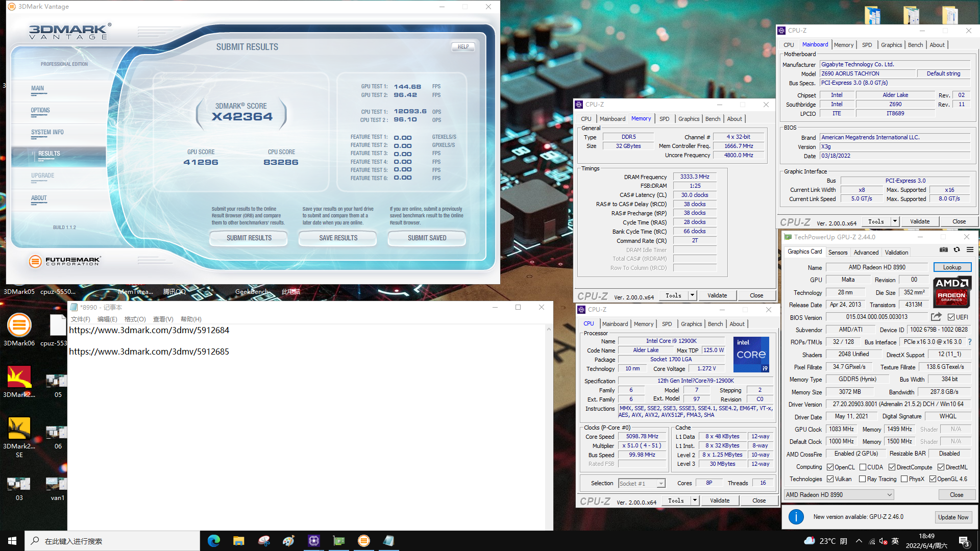Expand the Tools arrow in the CPU-Z CPU window
Viewport: 980px width, 551px height.
pos(695,501)
